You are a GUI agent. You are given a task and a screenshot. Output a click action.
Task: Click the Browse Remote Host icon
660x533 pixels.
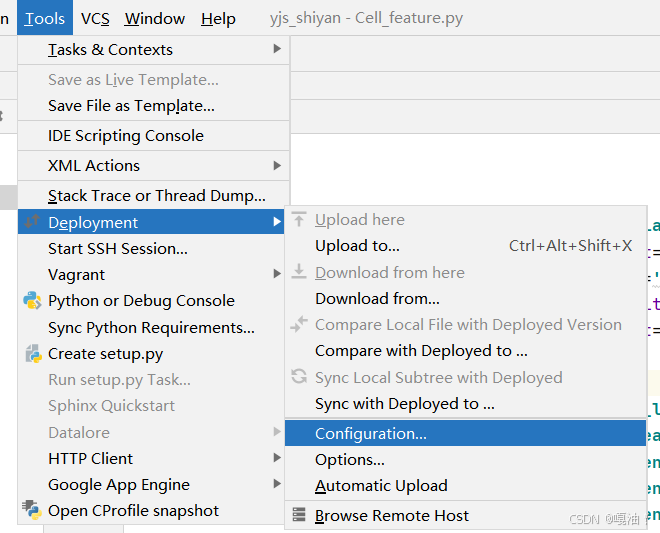(x=299, y=515)
